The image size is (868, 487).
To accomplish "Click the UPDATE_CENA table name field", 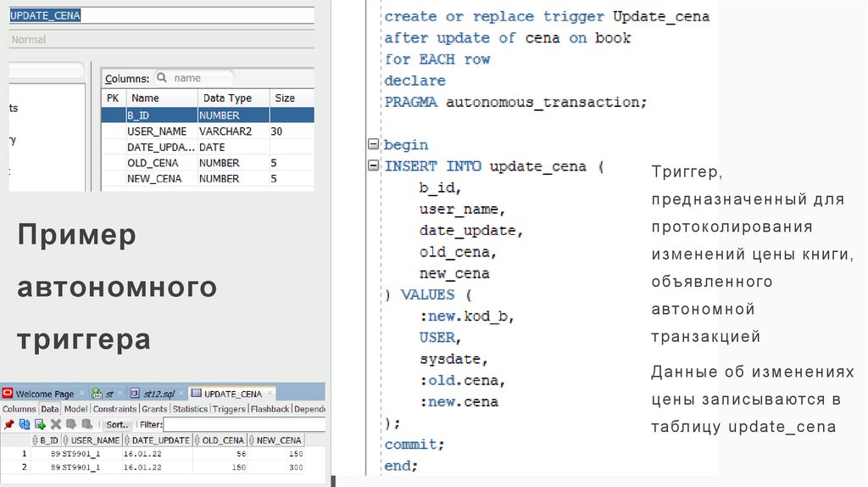I will tap(161, 15).
